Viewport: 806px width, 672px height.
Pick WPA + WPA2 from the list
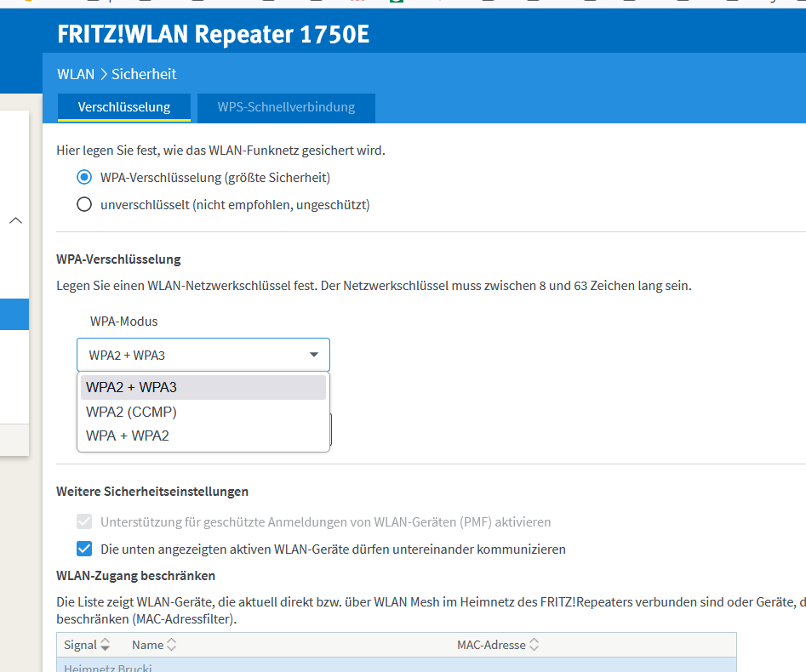click(x=203, y=436)
